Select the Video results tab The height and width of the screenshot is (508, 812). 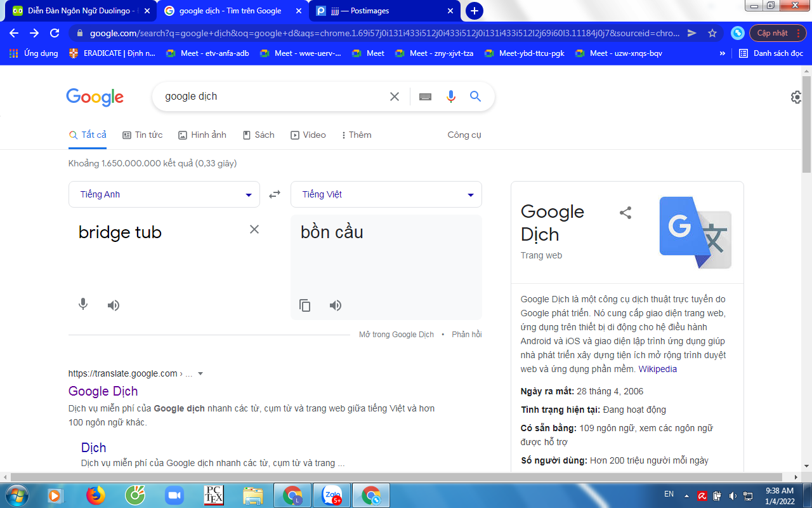308,135
